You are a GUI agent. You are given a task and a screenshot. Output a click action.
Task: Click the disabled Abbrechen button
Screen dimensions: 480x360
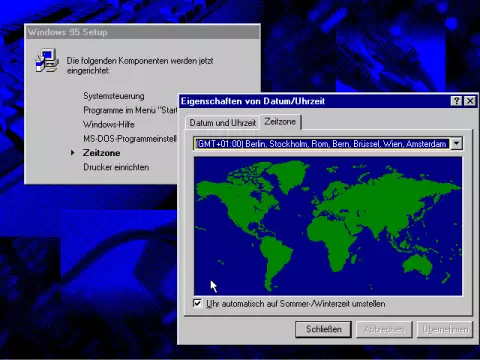click(x=384, y=329)
